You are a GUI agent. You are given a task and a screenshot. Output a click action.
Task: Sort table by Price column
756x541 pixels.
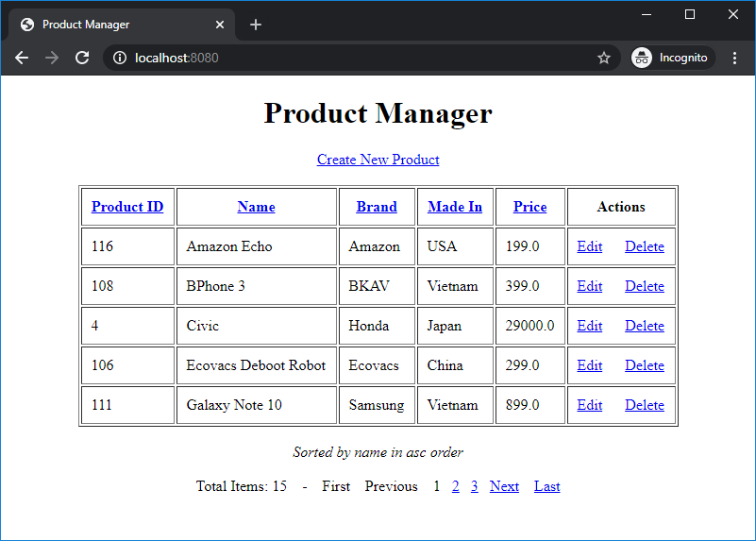click(x=529, y=207)
